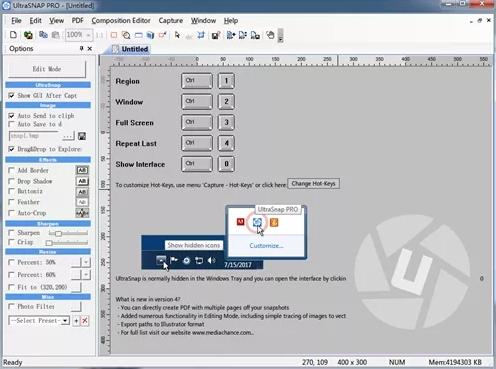496x369 pixels.
Task: Enable the Drop Shadow checkbox
Action: click(11, 181)
